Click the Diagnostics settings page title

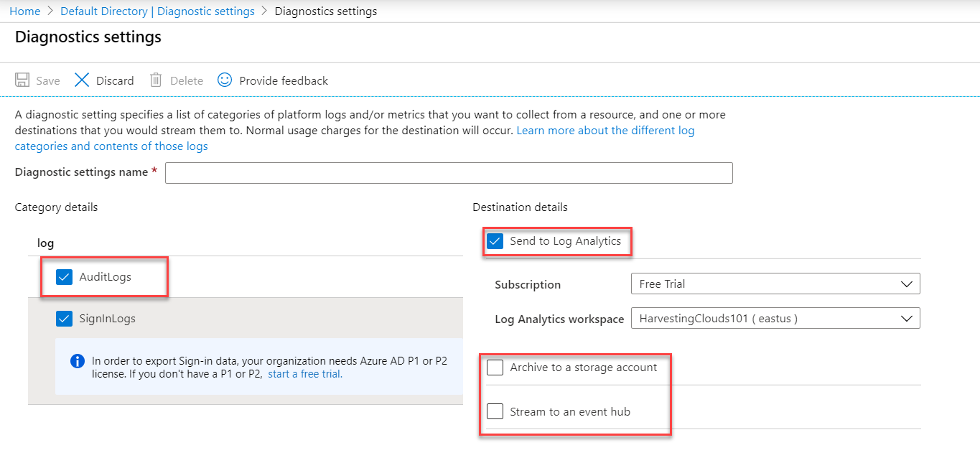[88, 37]
